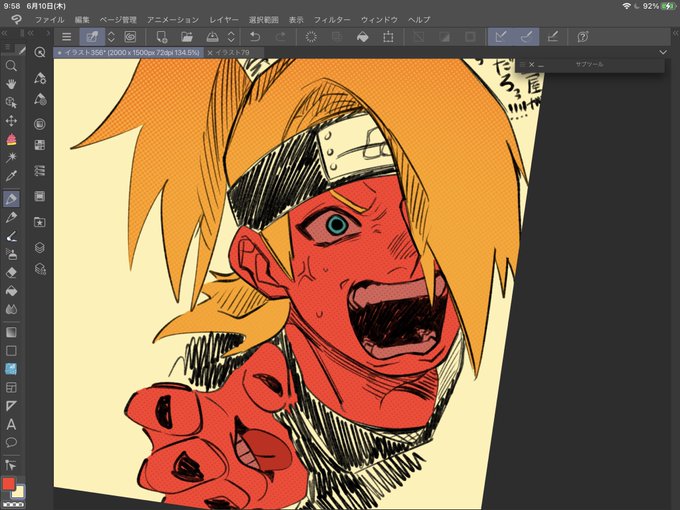The image size is (680, 510).
Task: Open the Tool Property palette icon
Action: click(39, 78)
